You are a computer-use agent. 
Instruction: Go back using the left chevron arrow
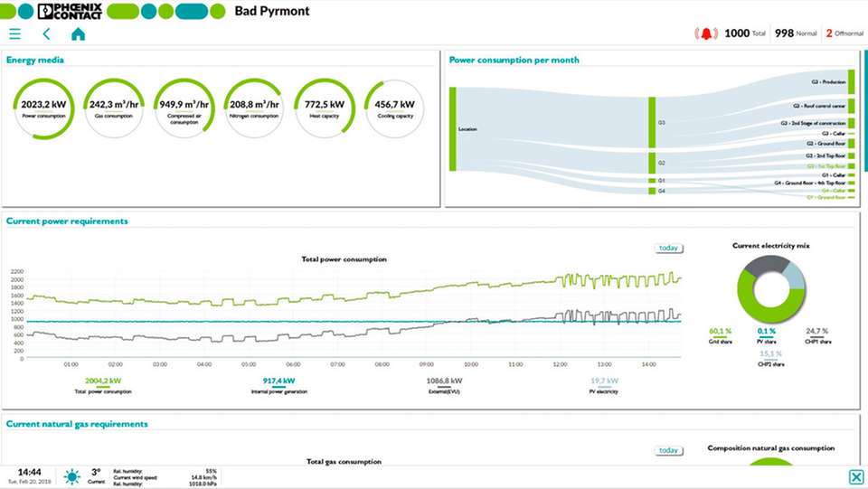46,33
